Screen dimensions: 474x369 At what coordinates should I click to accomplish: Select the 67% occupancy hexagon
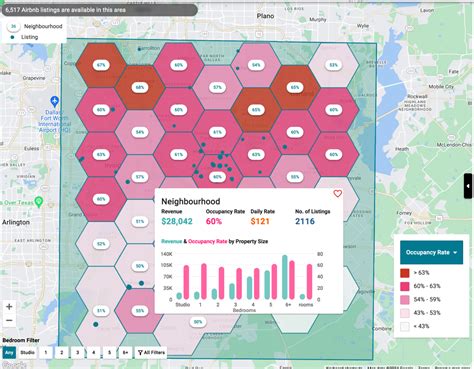(x=101, y=65)
